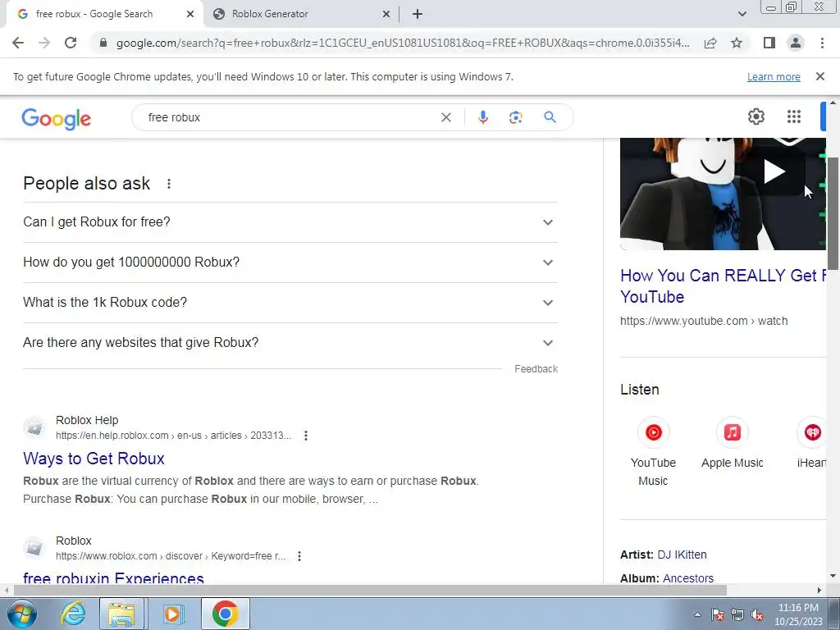
Task: Go to Google home via logo
Action: tap(57, 118)
